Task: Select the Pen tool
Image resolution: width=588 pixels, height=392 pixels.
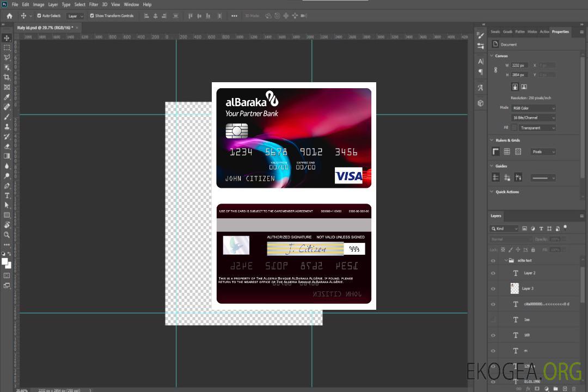Action: (7, 186)
